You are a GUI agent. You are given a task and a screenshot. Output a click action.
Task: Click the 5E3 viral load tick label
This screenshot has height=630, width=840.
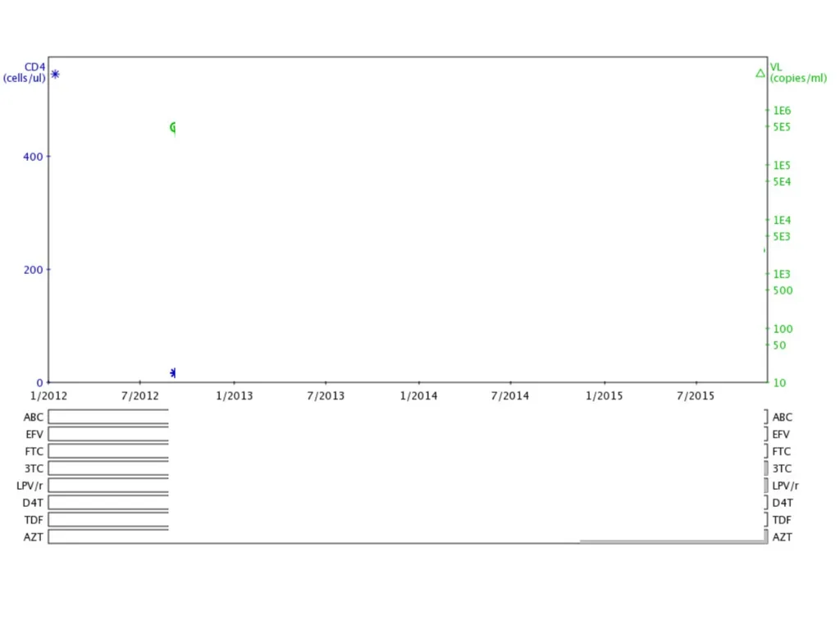(x=782, y=236)
